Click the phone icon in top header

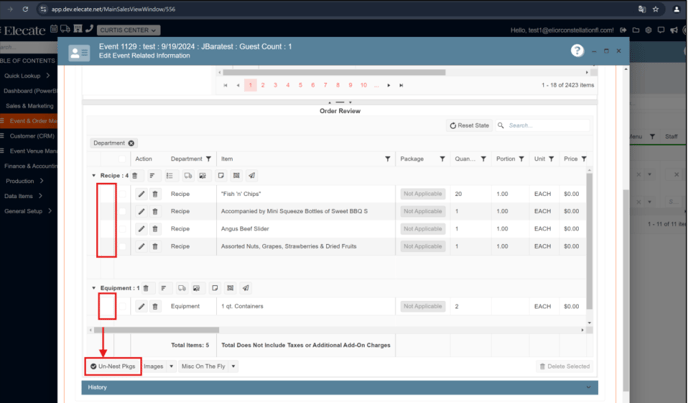pos(90,29)
